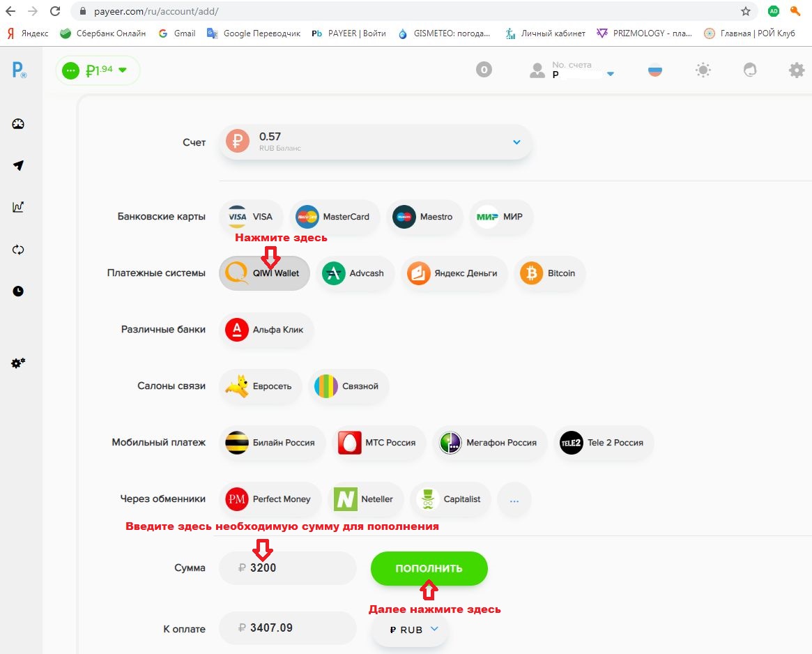Expand the 0.57 RUB account dropdown
This screenshot has height=654, width=812.
[516, 142]
